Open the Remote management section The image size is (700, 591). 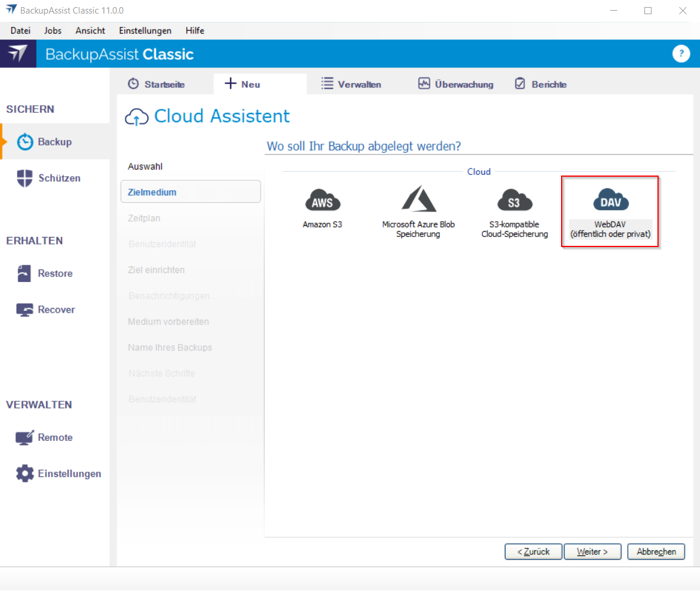tap(54, 437)
